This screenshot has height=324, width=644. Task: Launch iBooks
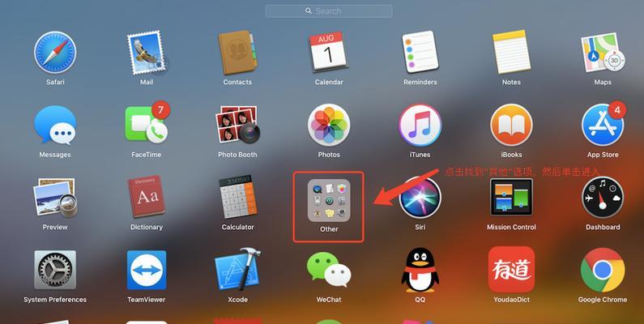pyautogui.click(x=511, y=125)
